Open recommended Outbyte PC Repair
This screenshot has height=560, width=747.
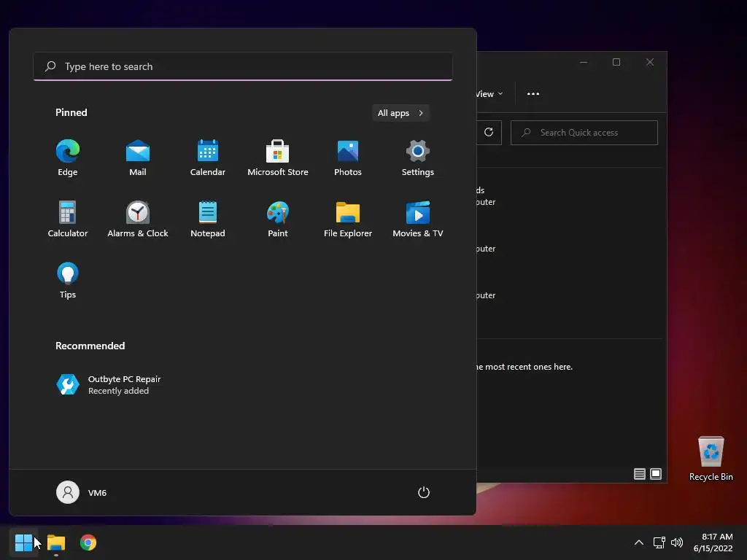[x=109, y=385]
